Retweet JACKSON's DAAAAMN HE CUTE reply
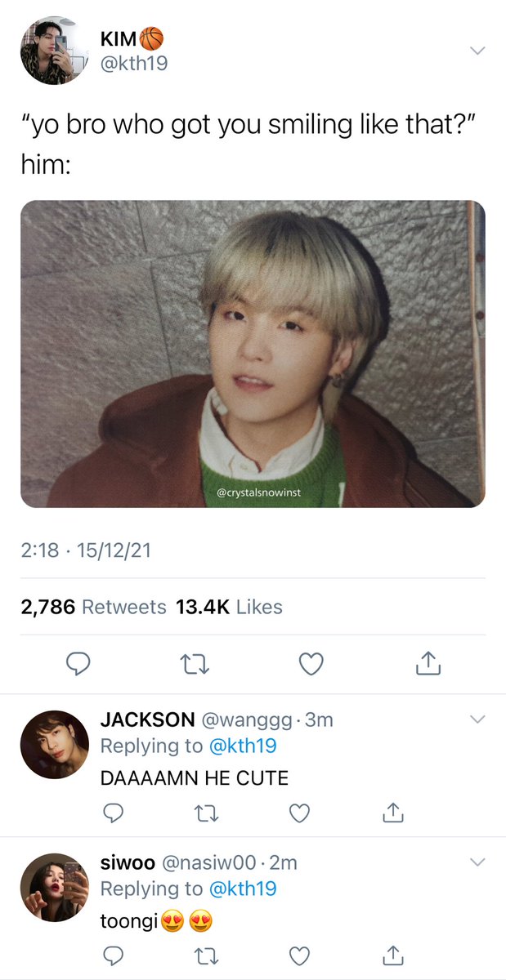 click(x=208, y=813)
